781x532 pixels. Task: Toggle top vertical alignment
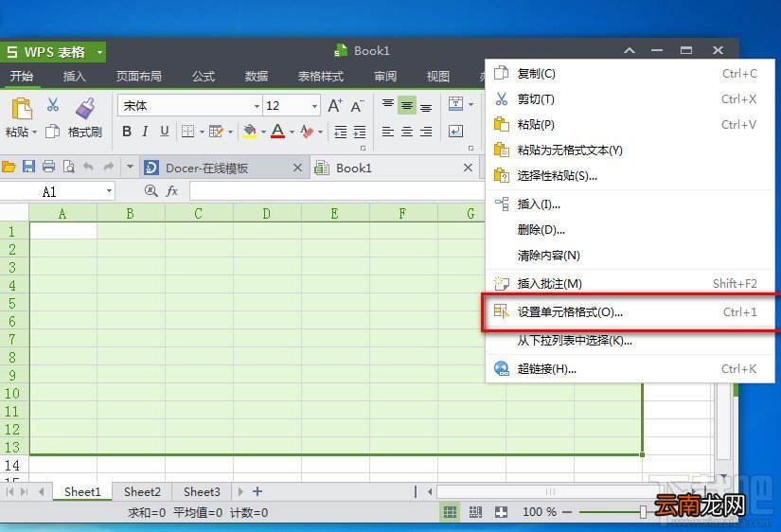click(388, 105)
